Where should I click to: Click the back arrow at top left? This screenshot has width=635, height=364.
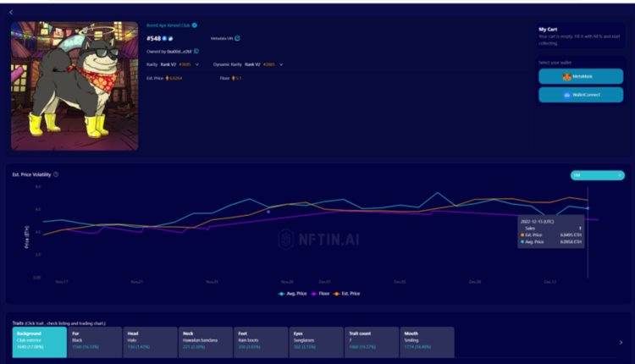10,12
